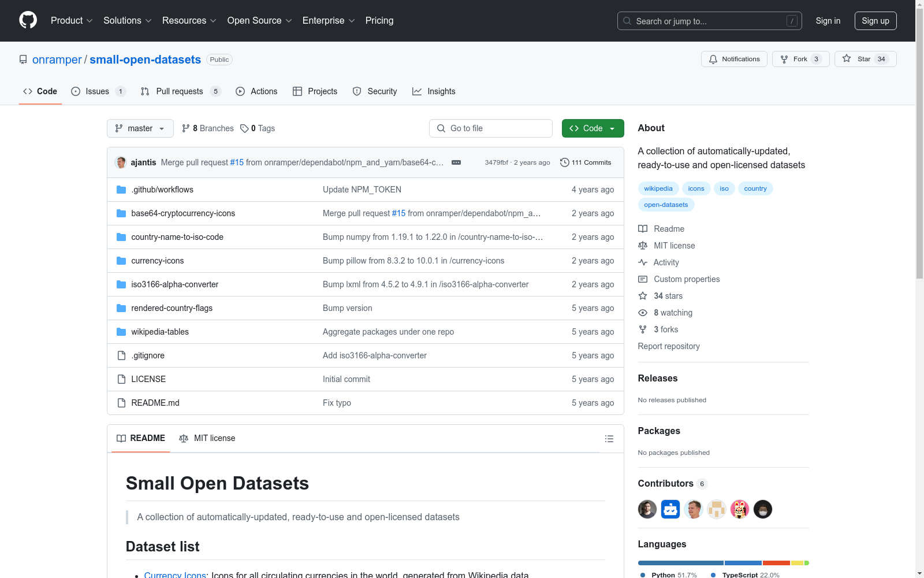Open Report repository link
The image size is (924, 578).
[669, 346]
